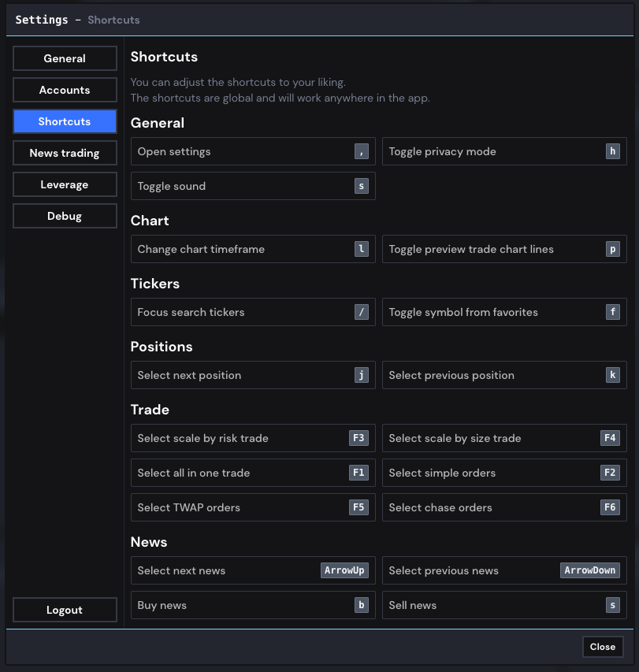
Task: Open the General settings tab
Action: pos(65,58)
